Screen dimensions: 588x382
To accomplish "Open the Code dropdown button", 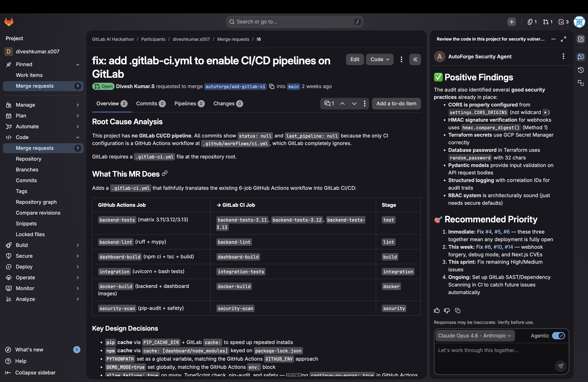I will (379, 60).
